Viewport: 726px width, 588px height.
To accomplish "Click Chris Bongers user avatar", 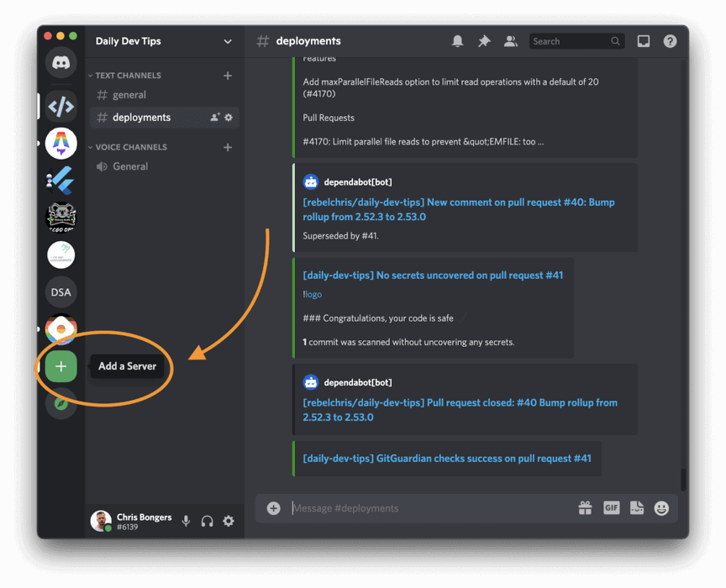I will [101, 521].
